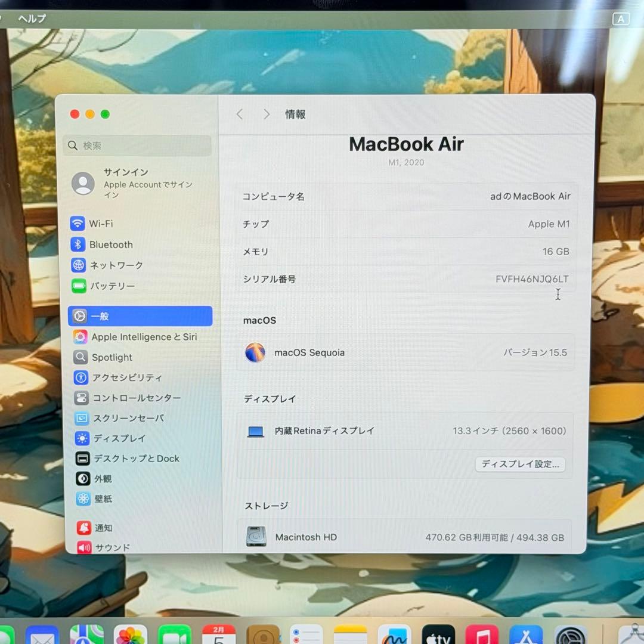The width and height of the screenshot is (644, 644).
Task: Click サインイン to sign in with Apple Account
Action: click(x=126, y=172)
